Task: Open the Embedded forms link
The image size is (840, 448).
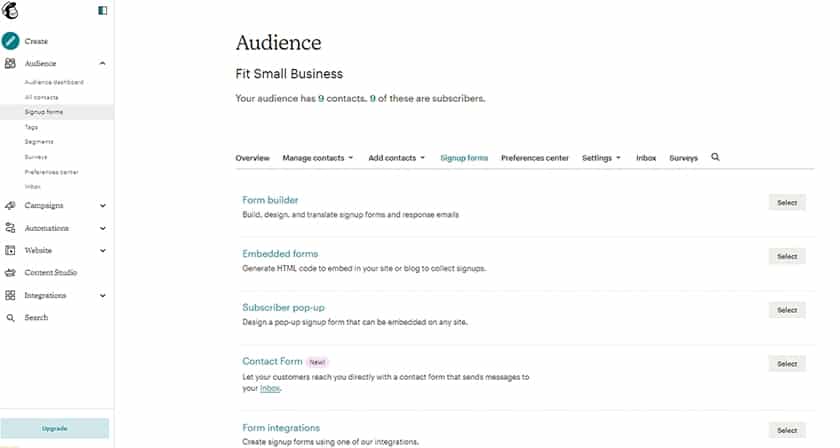Action: click(x=280, y=253)
